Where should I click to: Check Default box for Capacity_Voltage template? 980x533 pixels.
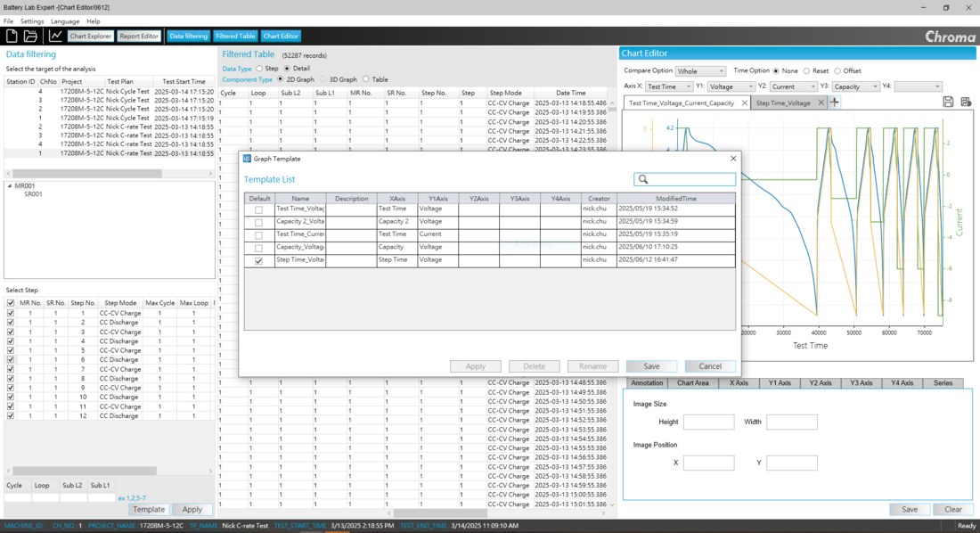[258, 248]
